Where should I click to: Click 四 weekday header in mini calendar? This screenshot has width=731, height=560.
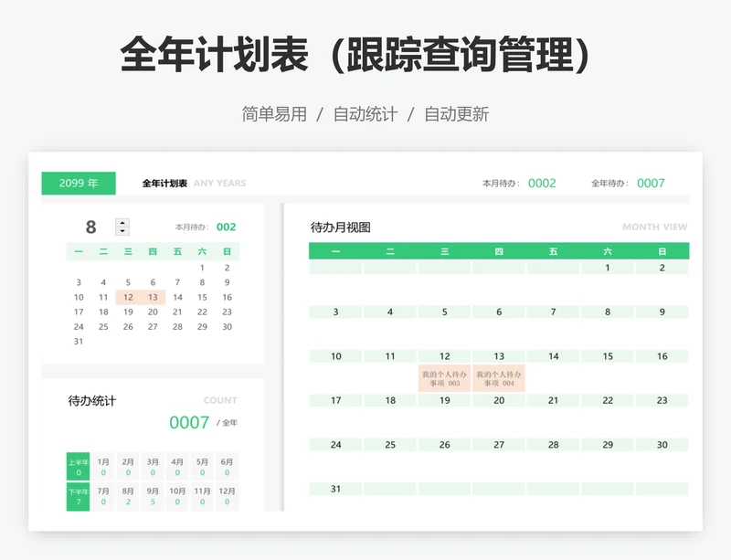153,252
